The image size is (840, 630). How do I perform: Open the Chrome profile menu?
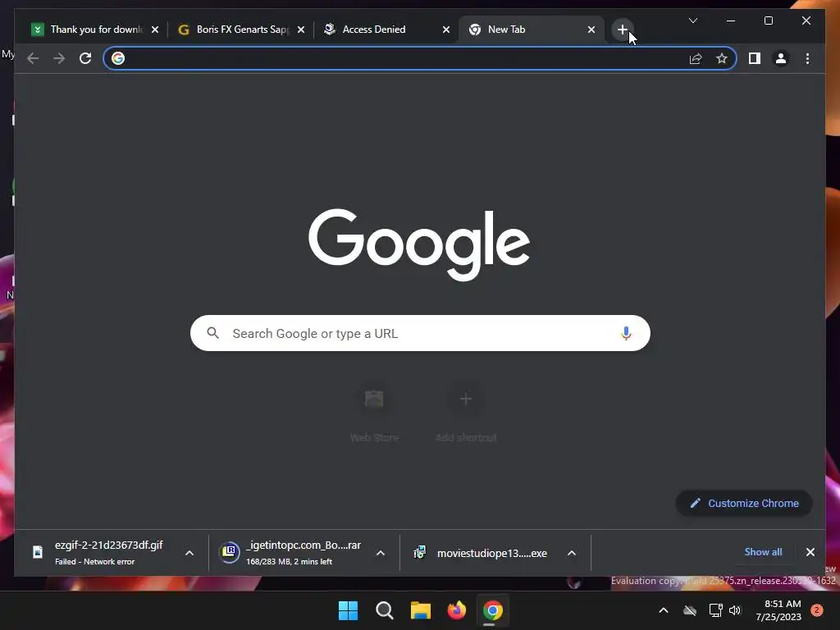[x=781, y=58]
